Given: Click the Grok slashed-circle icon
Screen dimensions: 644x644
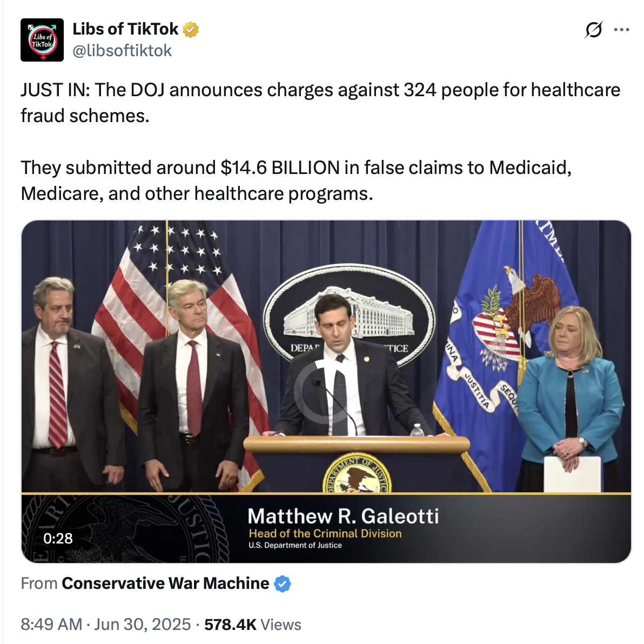Looking at the screenshot, I should click(593, 30).
